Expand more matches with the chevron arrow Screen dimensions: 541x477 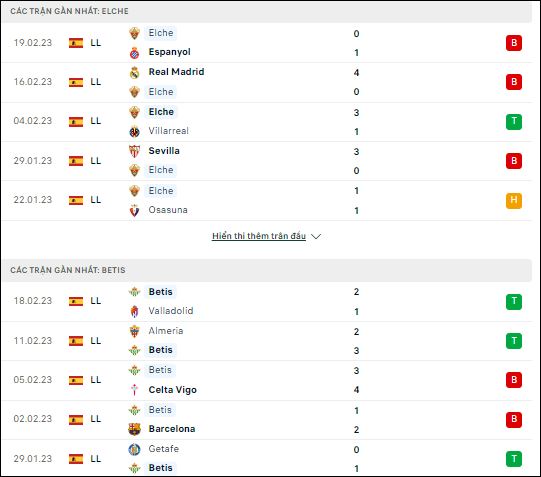click(316, 237)
